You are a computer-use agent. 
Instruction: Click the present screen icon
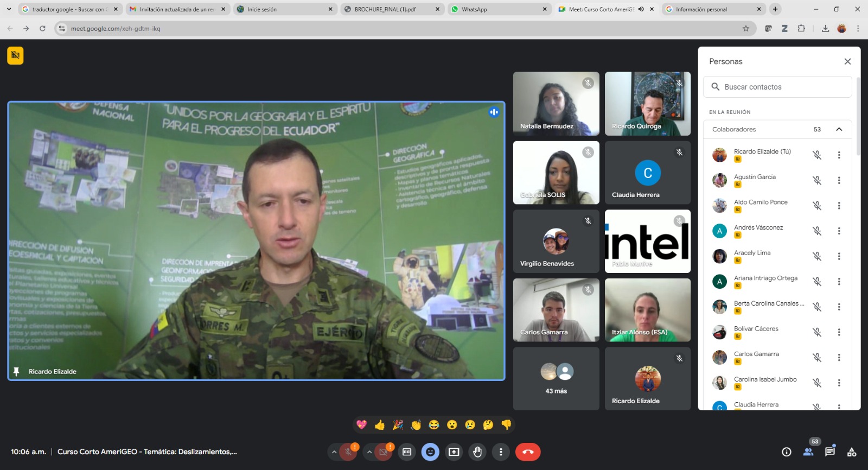(454, 452)
